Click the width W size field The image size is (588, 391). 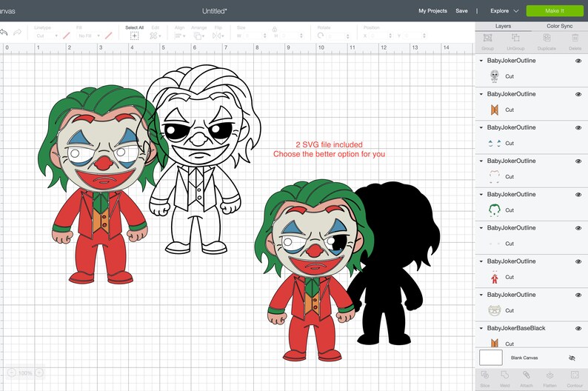(254, 36)
